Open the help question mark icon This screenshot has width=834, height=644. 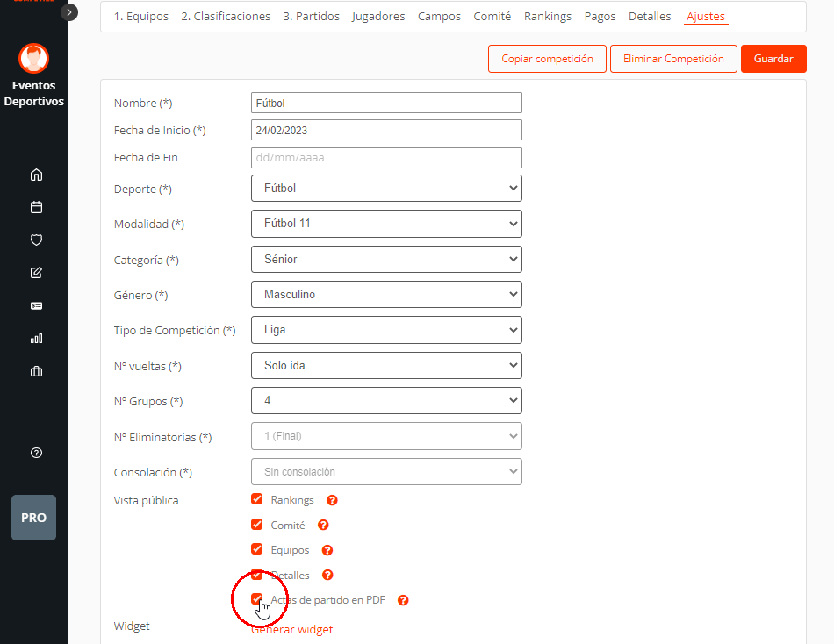tap(36, 453)
